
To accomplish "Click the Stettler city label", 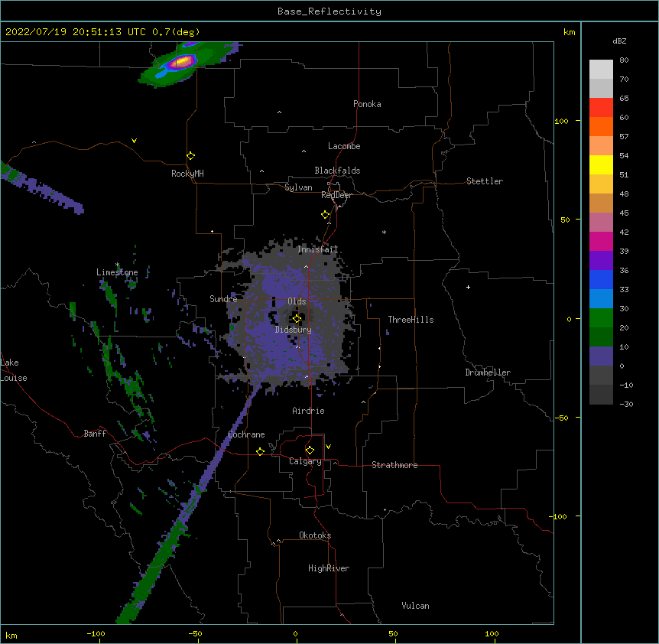I will (485, 181).
